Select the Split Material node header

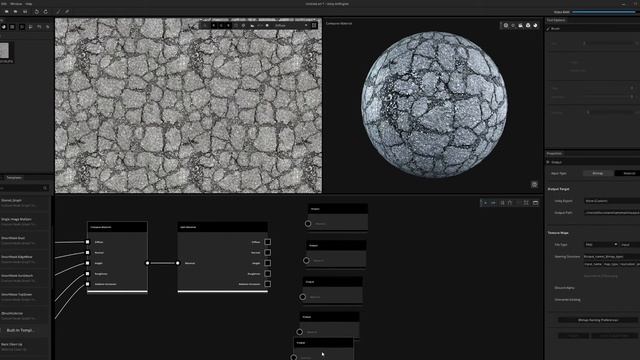[223, 227]
